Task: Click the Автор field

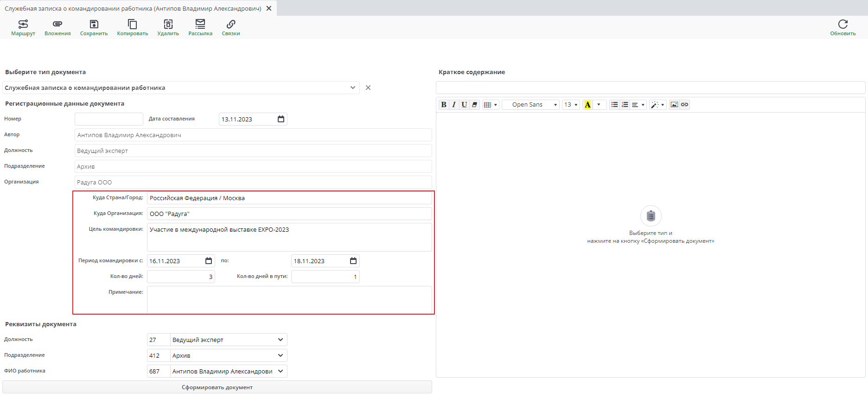Action: click(x=253, y=135)
